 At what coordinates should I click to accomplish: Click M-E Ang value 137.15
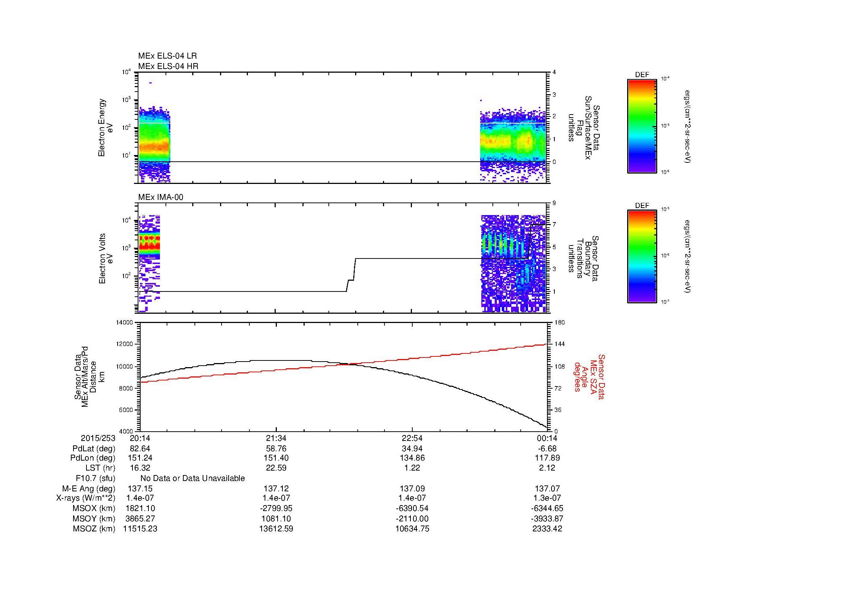[140, 488]
